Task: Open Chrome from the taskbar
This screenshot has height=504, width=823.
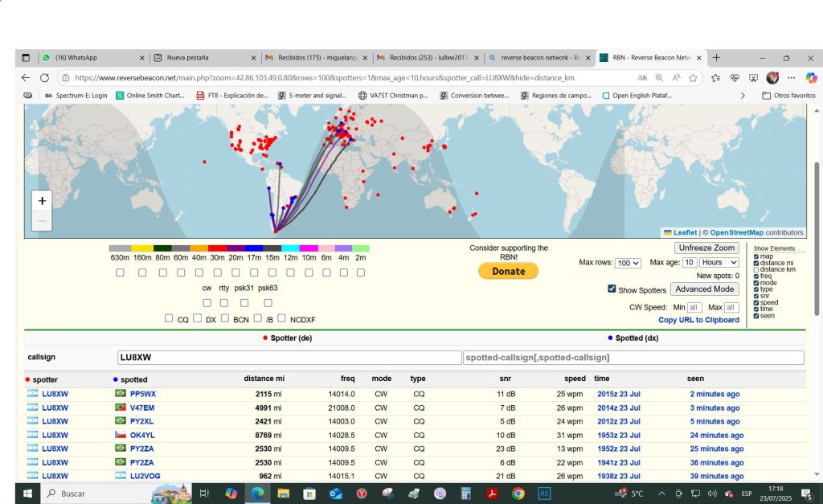Action: pyautogui.click(x=518, y=493)
